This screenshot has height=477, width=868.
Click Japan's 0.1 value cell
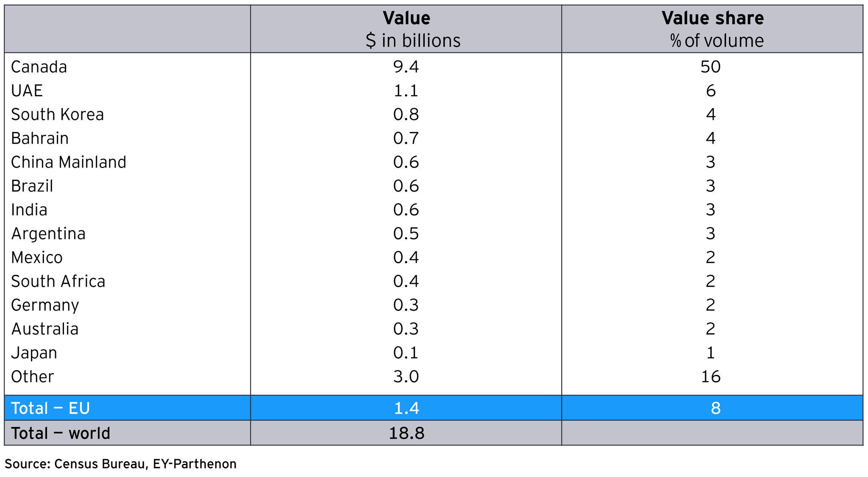[406, 353]
